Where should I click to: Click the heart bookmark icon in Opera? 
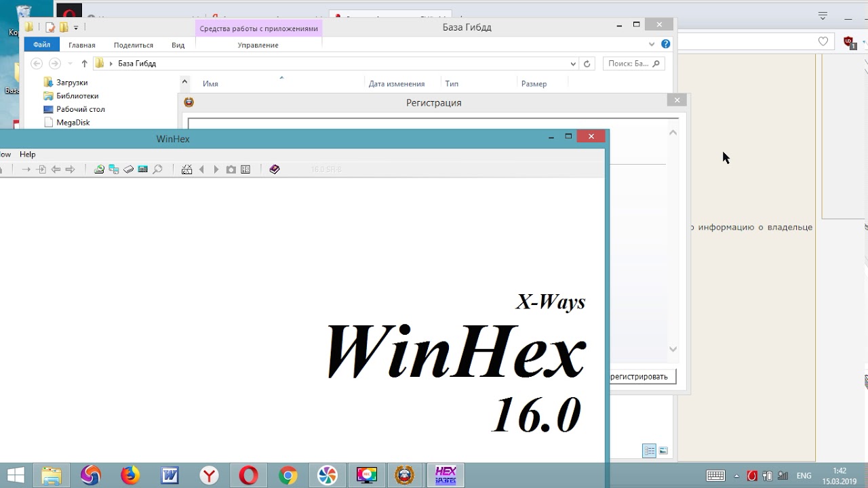823,41
